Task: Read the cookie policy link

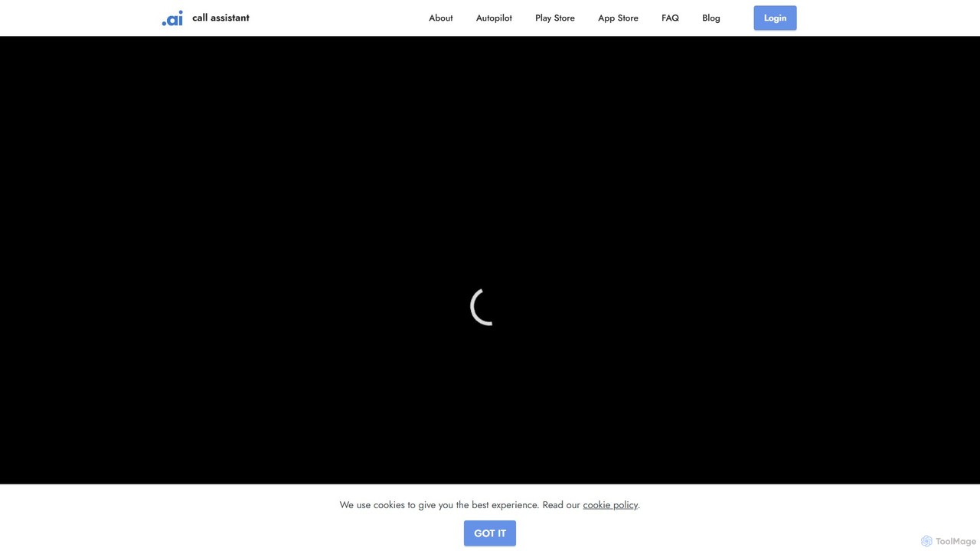Action: [x=610, y=505]
